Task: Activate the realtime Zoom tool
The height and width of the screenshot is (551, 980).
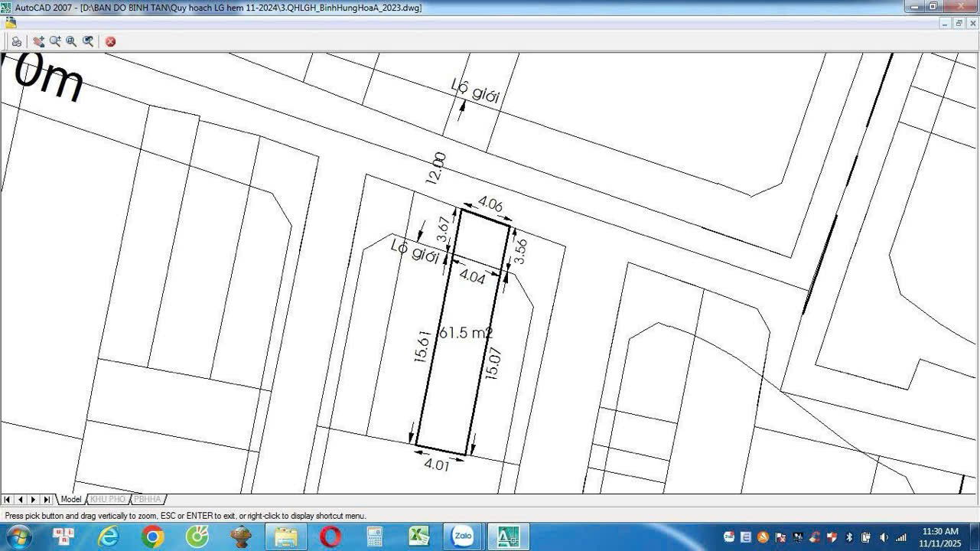Action: (x=55, y=41)
